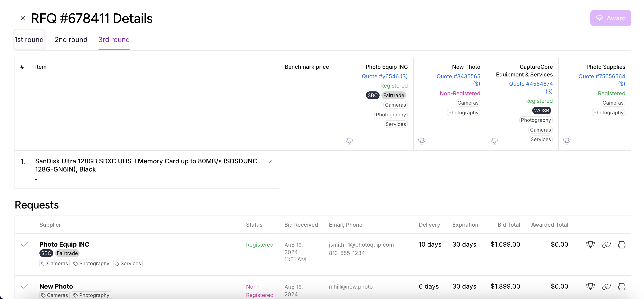The image size is (644, 299).
Task: Click Services tag in CaptureCore column header
Action: point(541,139)
